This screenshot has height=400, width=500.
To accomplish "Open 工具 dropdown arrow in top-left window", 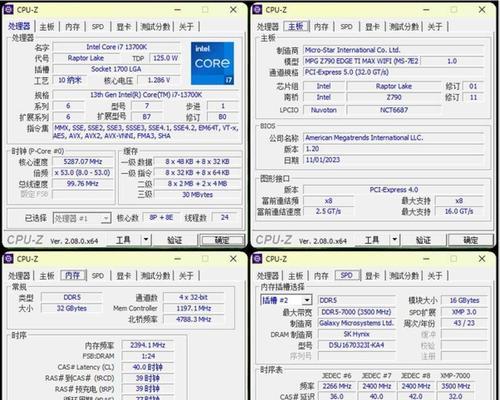I will click(x=146, y=239).
